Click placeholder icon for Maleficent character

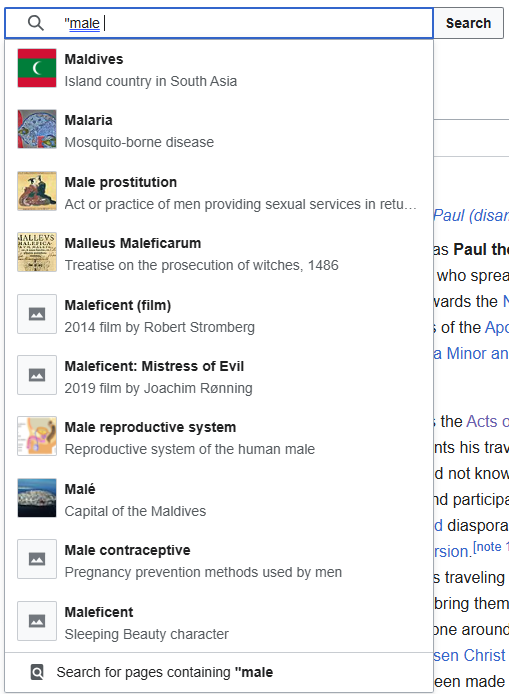[37, 621]
